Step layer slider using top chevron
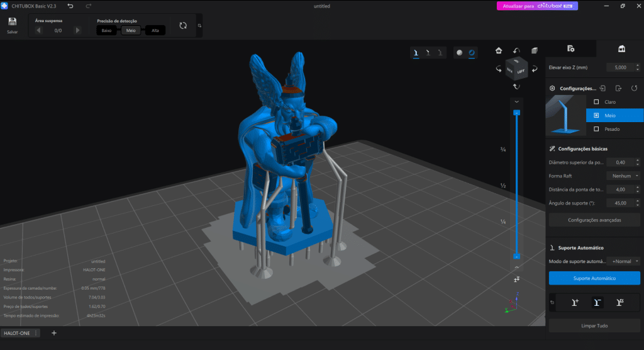 517,101
